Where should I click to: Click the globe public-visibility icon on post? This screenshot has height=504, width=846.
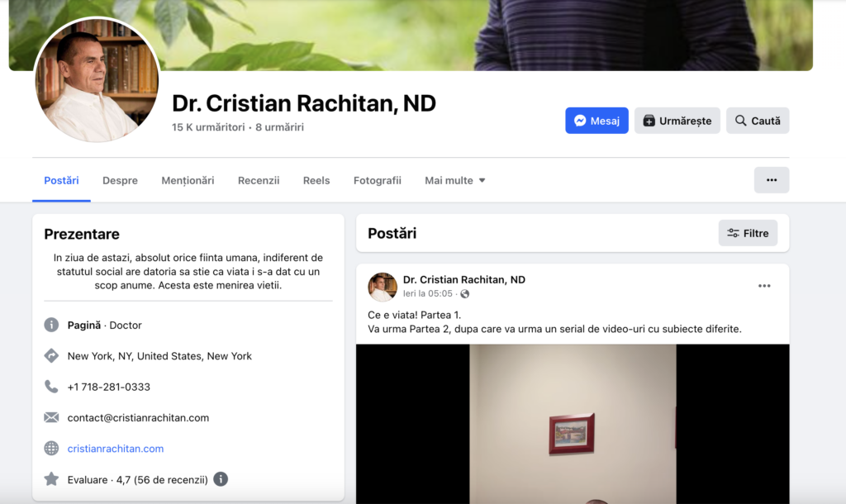pos(465,294)
